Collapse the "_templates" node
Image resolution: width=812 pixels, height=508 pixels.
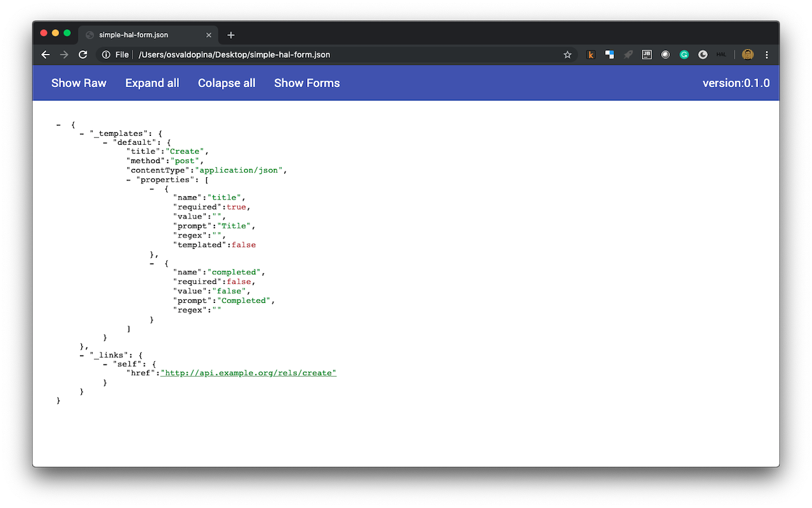point(82,133)
